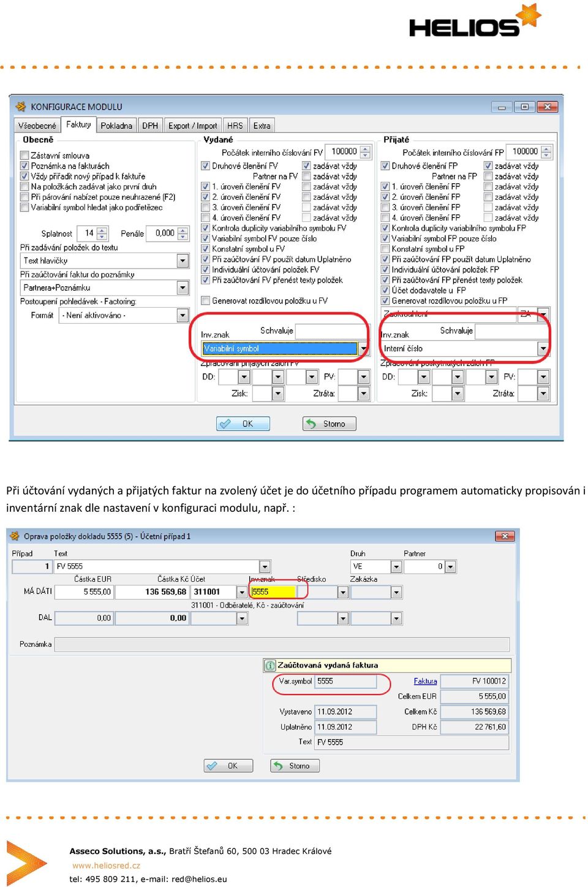Image resolution: width=588 pixels, height=887 pixels.
Task: Close the Oprava položky dokladu window
Action: pyautogui.click(x=505, y=536)
